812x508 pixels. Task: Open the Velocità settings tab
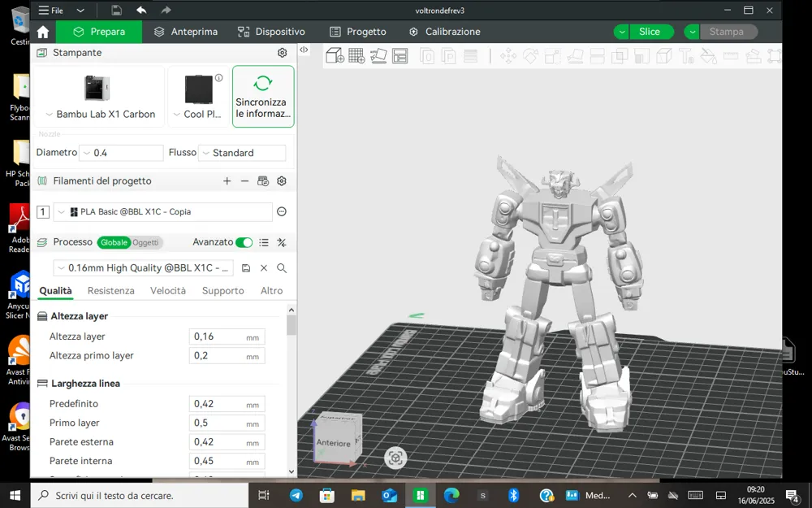click(x=168, y=291)
